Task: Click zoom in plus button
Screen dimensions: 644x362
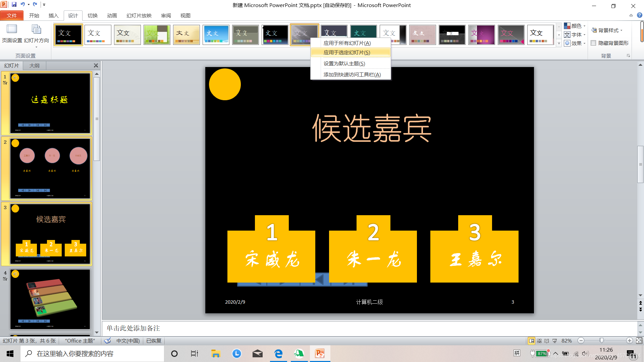Action: 630,341
